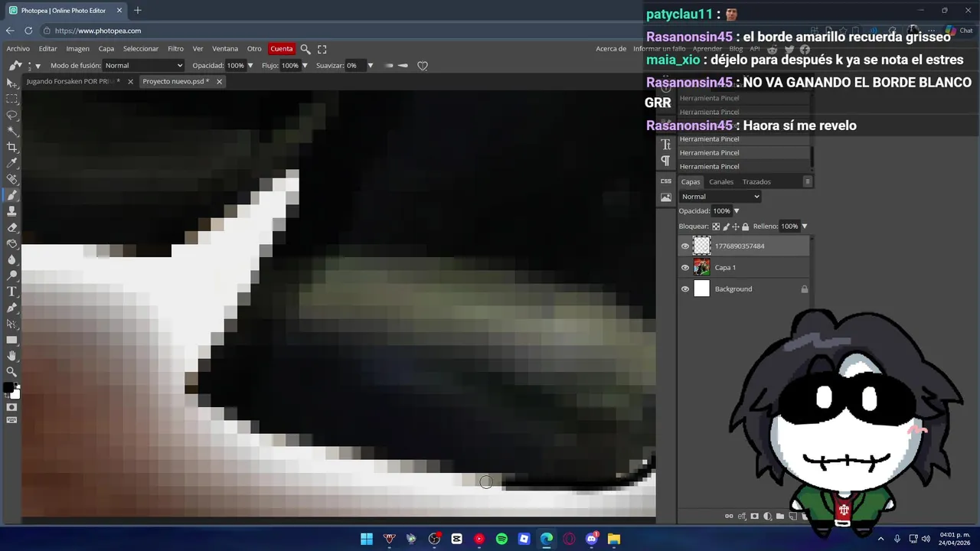Select the Blur tool
The width and height of the screenshot is (980, 551).
[12, 259]
